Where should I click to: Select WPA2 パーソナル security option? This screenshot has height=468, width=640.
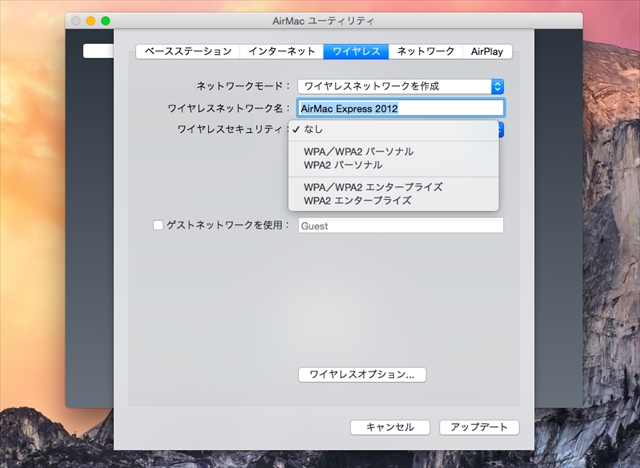click(393, 165)
